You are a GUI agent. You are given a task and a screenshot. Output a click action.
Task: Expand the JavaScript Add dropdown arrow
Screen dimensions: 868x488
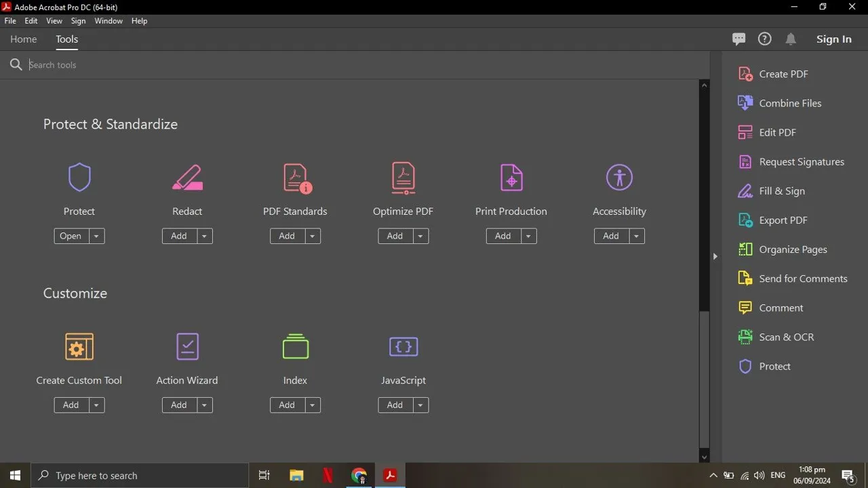(x=420, y=405)
